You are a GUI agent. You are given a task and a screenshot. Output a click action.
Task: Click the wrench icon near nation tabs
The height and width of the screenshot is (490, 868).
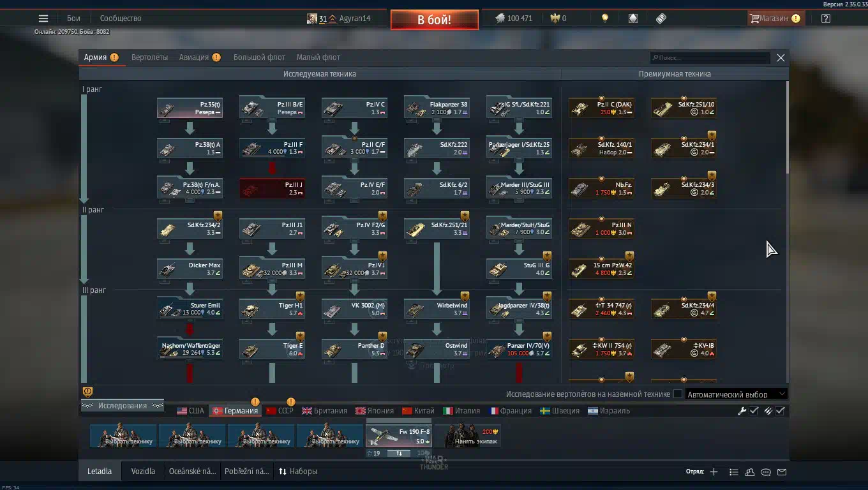point(742,411)
